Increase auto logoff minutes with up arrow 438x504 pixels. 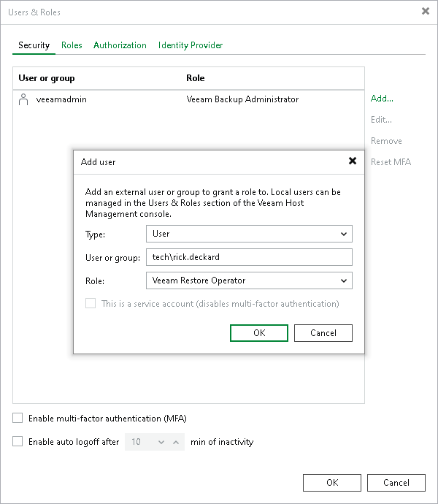(x=176, y=442)
